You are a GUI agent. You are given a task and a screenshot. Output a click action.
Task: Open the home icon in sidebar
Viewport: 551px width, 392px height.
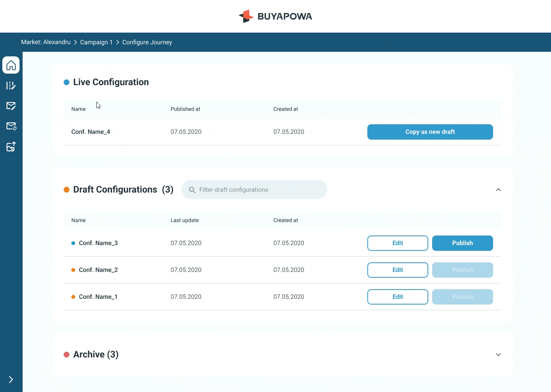pyautogui.click(x=11, y=65)
